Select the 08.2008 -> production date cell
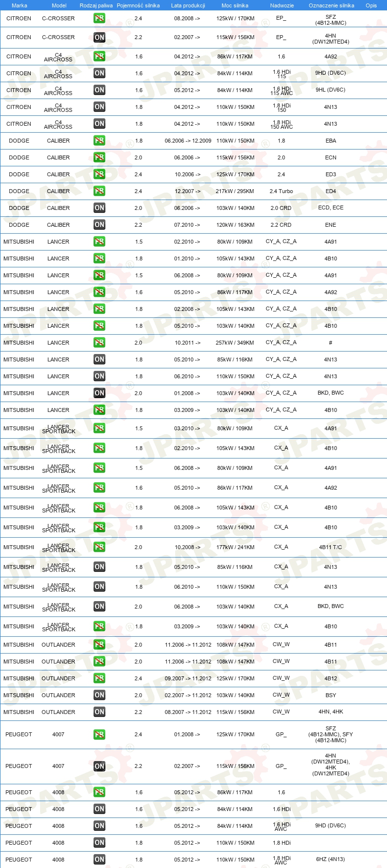 188,18
